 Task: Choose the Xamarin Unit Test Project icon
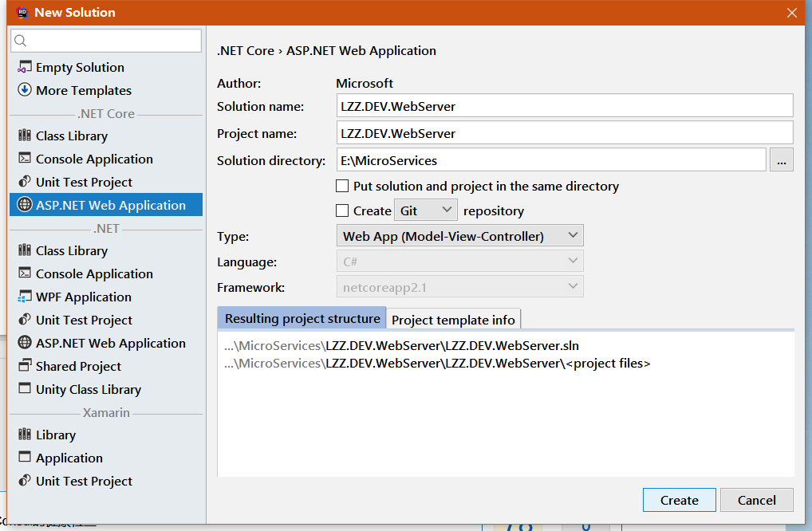[x=25, y=481]
